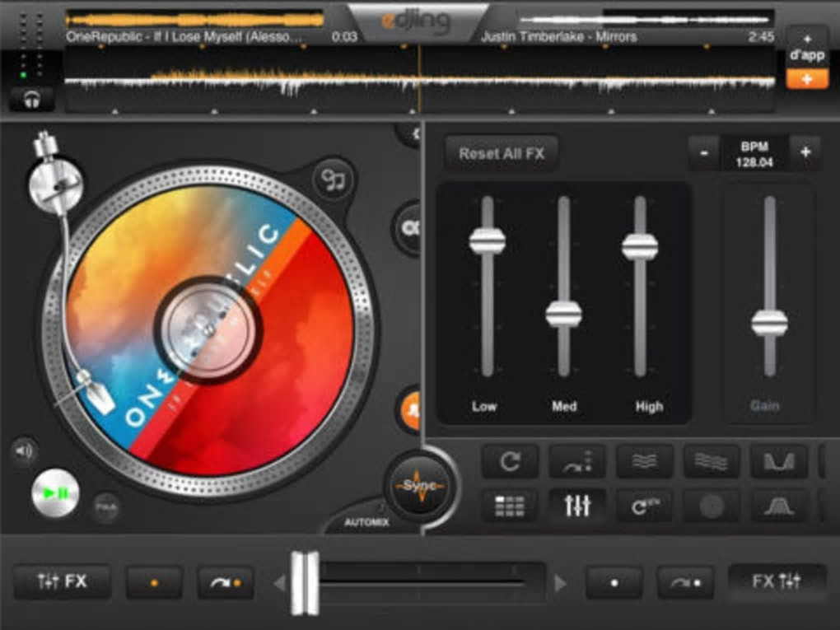840x630 pixels.
Task: Open left deck FX panel button
Action: point(62,581)
